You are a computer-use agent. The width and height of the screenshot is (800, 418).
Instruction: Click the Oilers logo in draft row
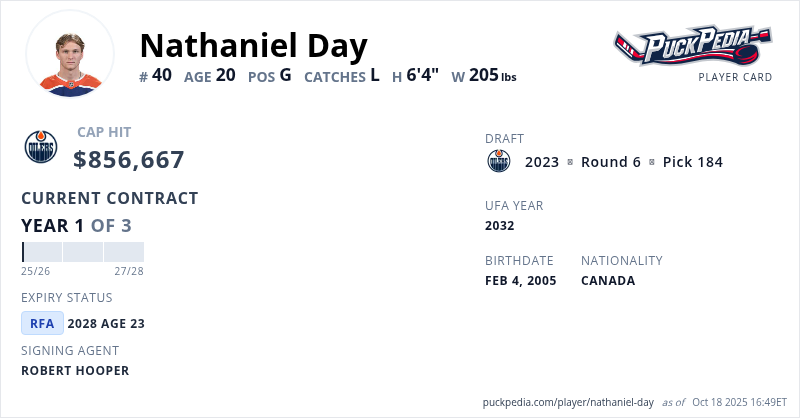tap(498, 162)
